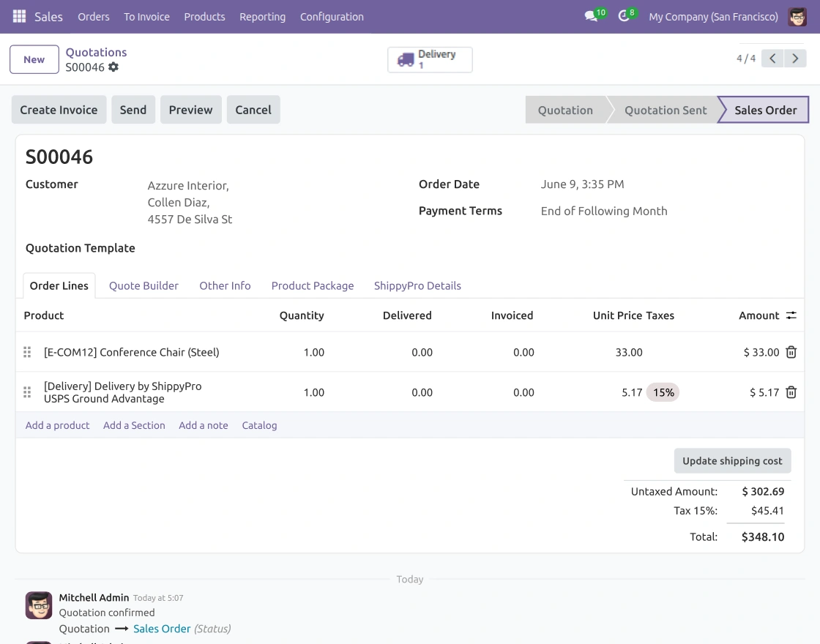Delete the ShippyPro delivery line
The width and height of the screenshot is (820, 644).
click(791, 392)
